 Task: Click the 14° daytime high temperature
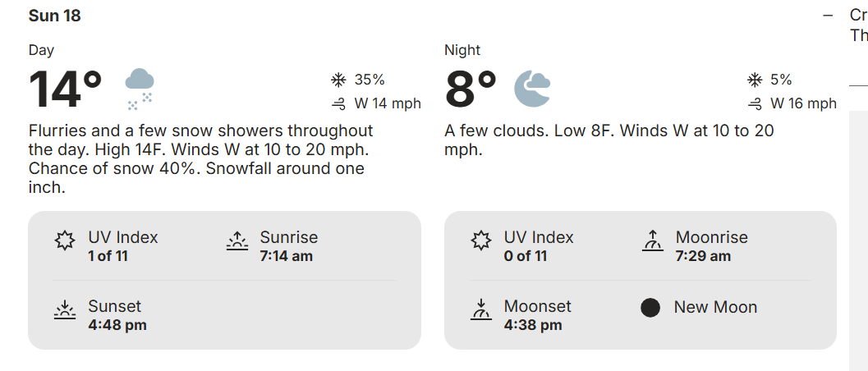point(66,89)
